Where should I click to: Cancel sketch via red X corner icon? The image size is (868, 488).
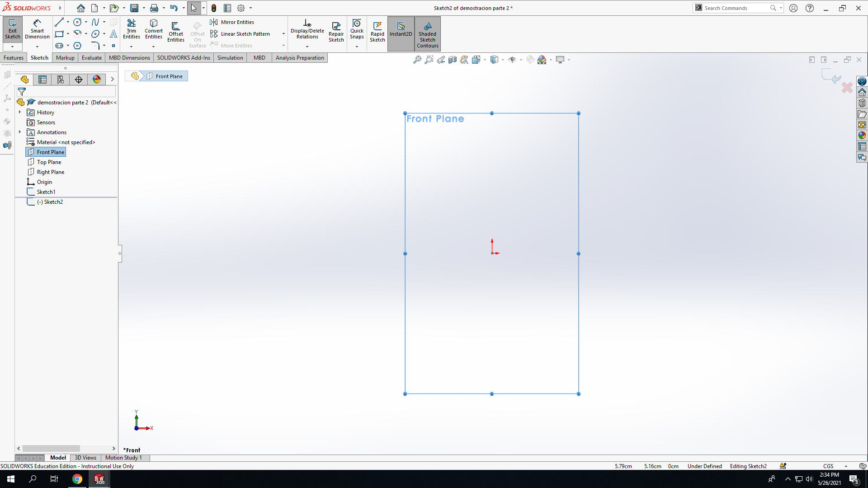[x=847, y=88]
